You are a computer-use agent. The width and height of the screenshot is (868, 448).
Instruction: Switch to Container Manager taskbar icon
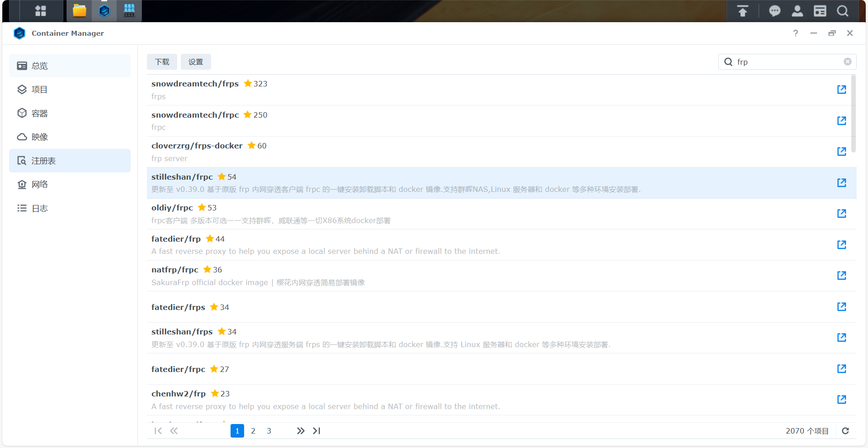click(104, 11)
